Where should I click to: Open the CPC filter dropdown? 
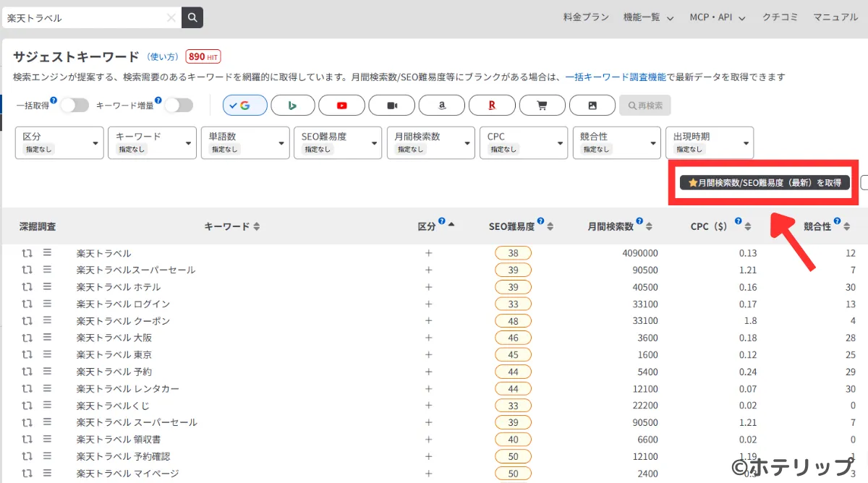point(524,142)
